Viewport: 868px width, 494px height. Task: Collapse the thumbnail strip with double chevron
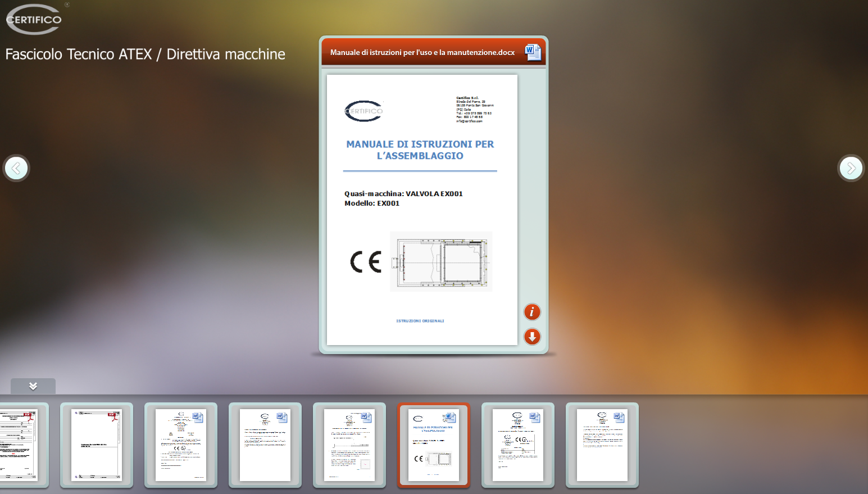tap(33, 386)
